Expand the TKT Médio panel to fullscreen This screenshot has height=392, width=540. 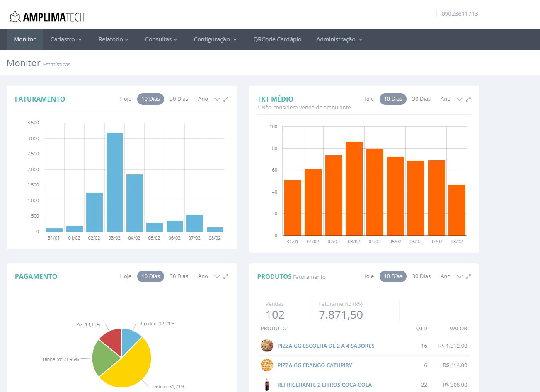point(468,99)
